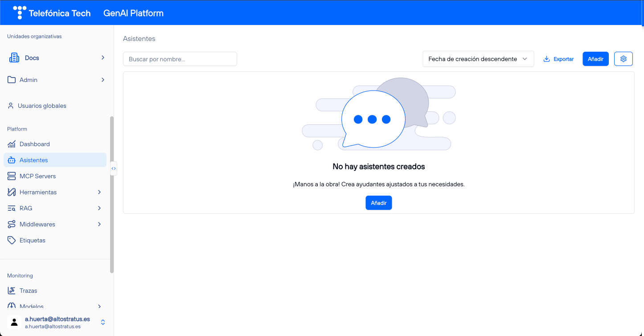Click the Etiquetas tag icon
The width and height of the screenshot is (644, 336).
pos(12,241)
